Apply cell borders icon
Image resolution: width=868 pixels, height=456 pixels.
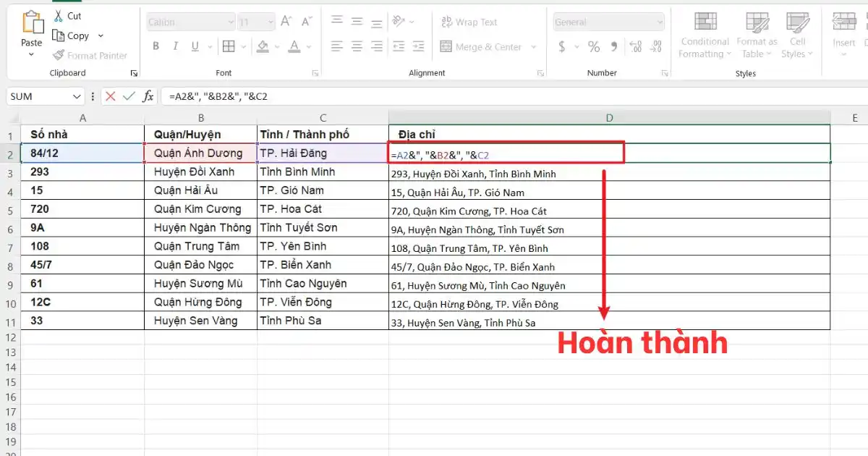229,47
